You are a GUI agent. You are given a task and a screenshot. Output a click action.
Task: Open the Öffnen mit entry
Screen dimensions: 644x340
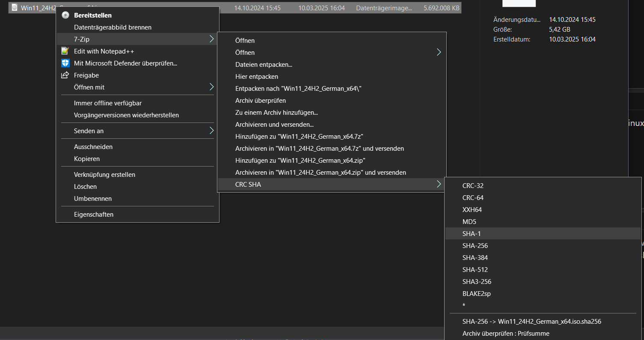pyautogui.click(x=137, y=87)
